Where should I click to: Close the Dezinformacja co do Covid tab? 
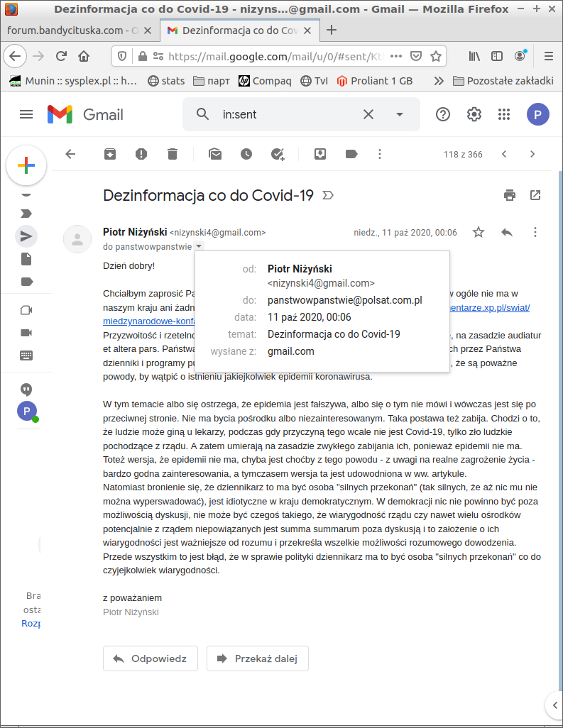(x=307, y=31)
